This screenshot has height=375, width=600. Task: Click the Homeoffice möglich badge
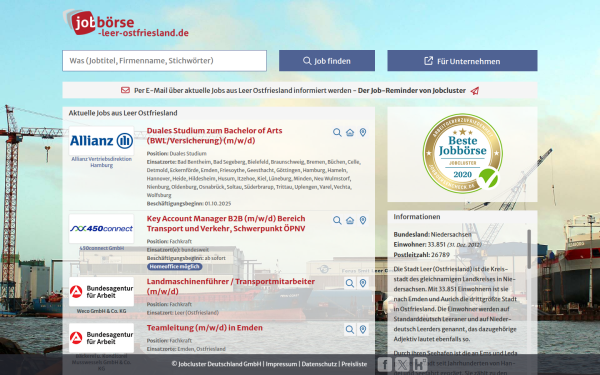tap(174, 267)
